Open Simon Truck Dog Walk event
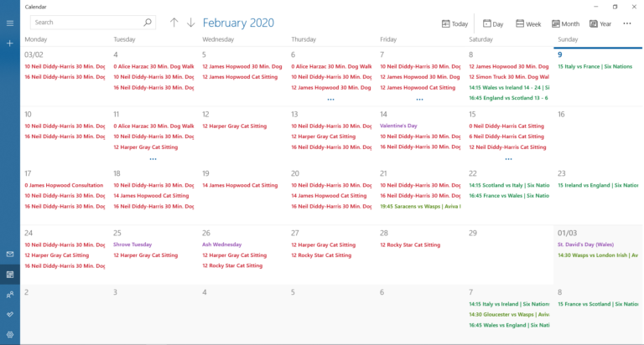 pyautogui.click(x=509, y=77)
